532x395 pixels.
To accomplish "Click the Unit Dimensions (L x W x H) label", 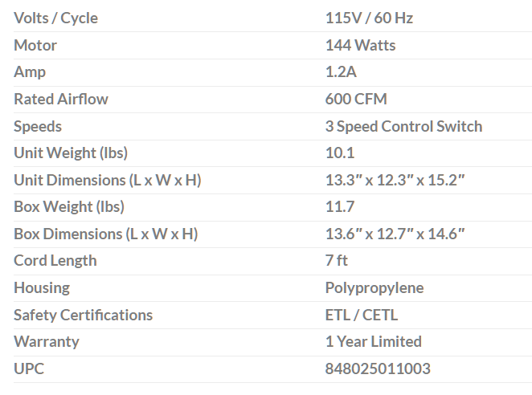I will pyautogui.click(x=107, y=180).
